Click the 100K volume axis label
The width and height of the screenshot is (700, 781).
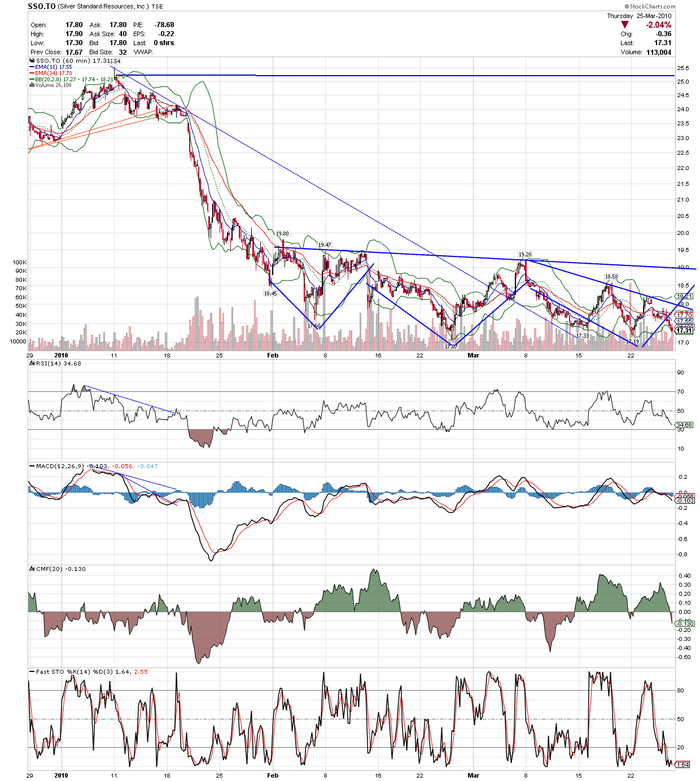(20, 263)
